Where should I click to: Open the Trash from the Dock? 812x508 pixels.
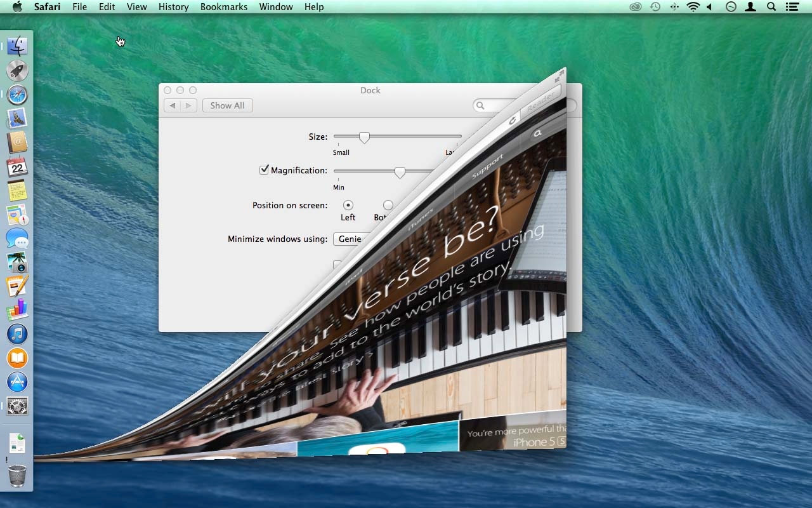(x=17, y=476)
